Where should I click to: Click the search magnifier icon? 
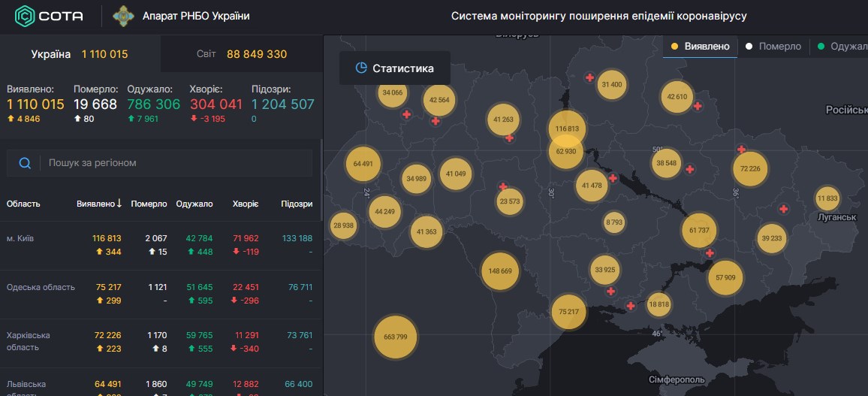pos(25,163)
